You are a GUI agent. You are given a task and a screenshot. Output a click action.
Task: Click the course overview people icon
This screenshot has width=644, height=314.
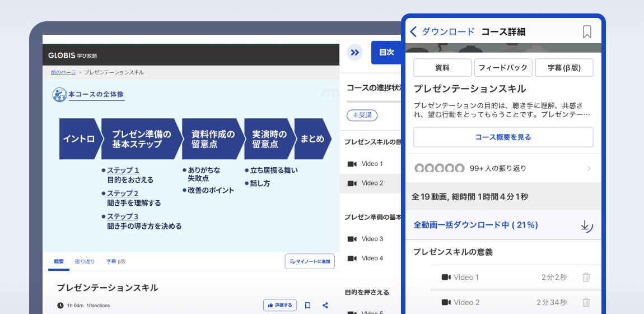pyautogui.click(x=59, y=95)
